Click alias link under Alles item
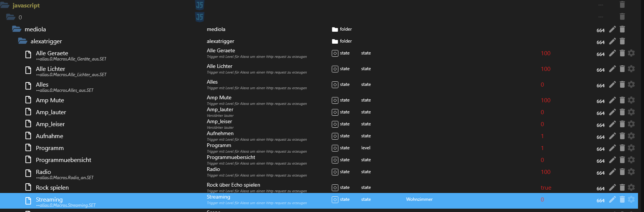The height and width of the screenshot is (212, 644). coord(65,90)
